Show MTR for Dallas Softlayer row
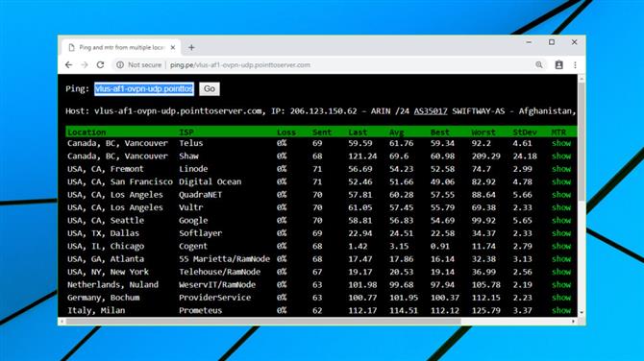 click(x=561, y=233)
